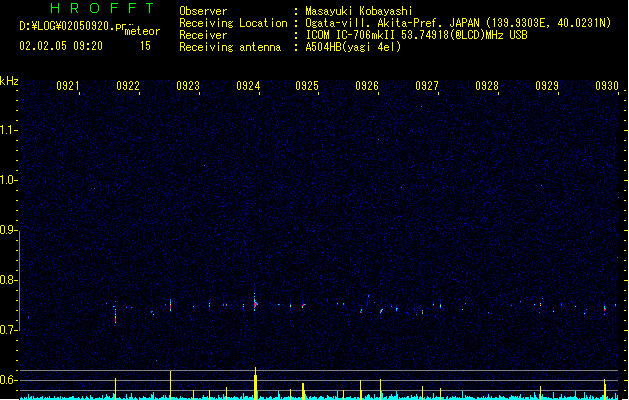This screenshot has width=629, height=400.
Task: Select the Ogata-vill. Akita-Pref. JAPAN location text
Action: click(x=458, y=23)
